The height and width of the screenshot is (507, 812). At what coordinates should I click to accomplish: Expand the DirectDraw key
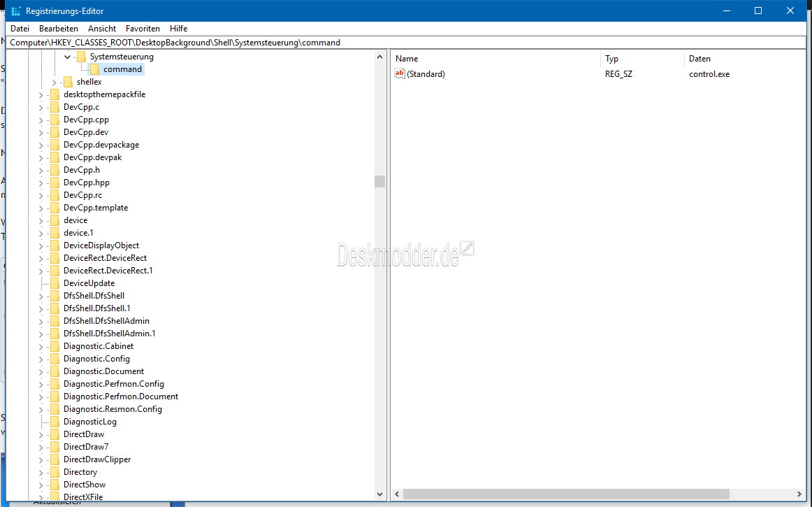41,434
